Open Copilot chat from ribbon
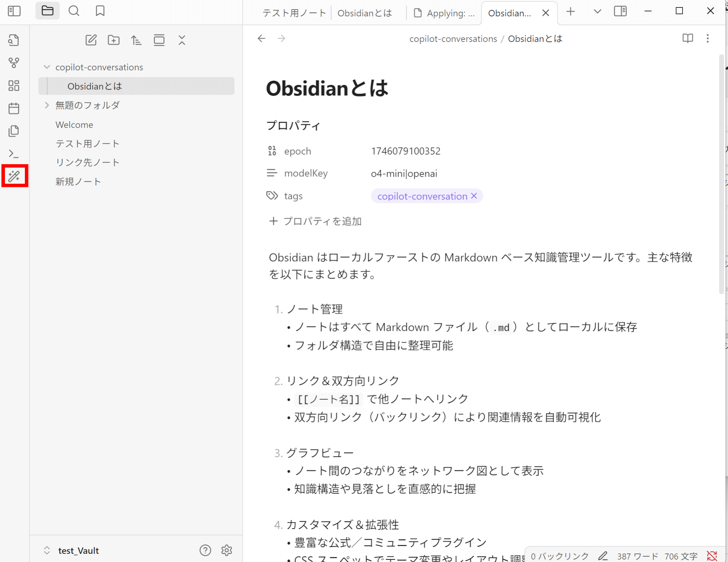Screen dimensions: 728x562 [14, 176]
